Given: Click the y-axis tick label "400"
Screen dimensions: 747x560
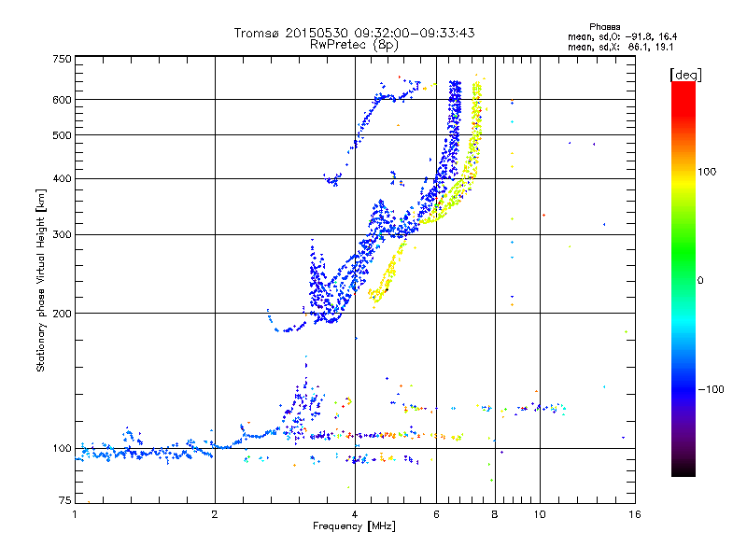Looking at the screenshot, I should [62, 179].
